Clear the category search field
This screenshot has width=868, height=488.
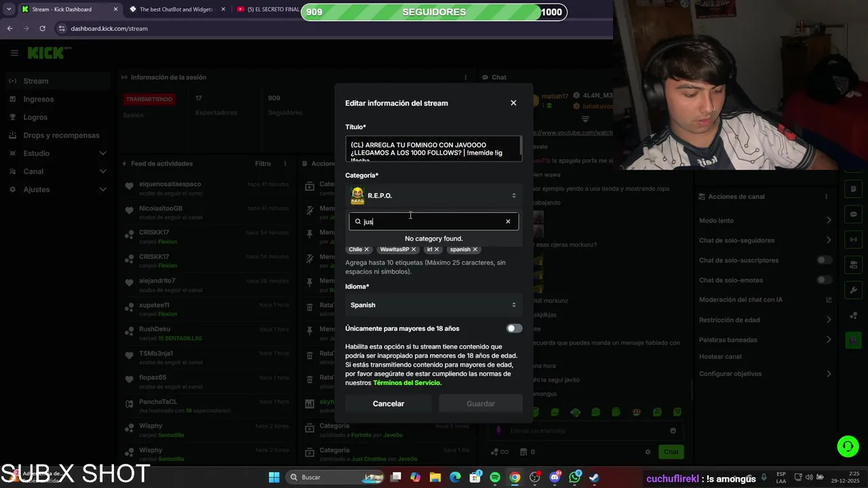(x=508, y=222)
